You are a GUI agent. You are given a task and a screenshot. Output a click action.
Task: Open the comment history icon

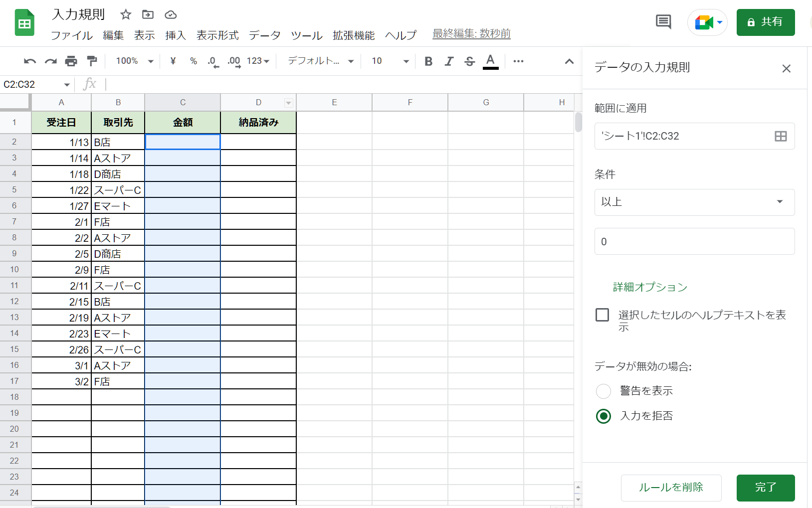point(663,22)
